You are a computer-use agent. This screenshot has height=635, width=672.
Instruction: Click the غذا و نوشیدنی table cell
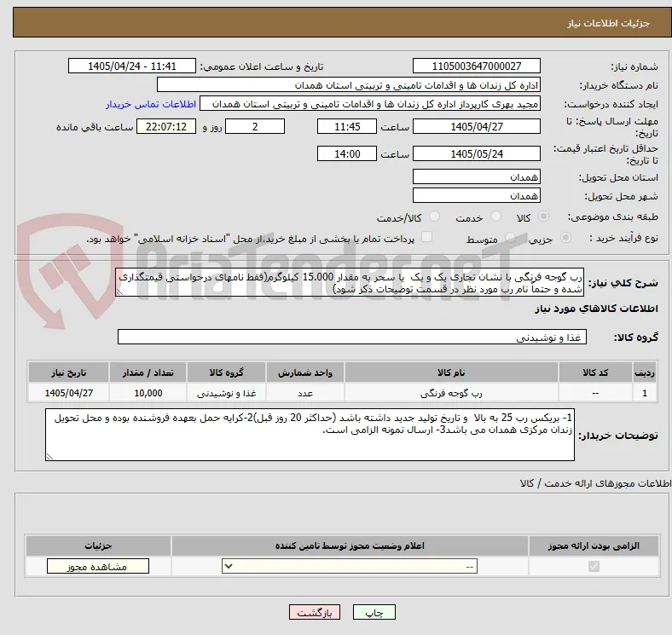pyautogui.click(x=226, y=393)
